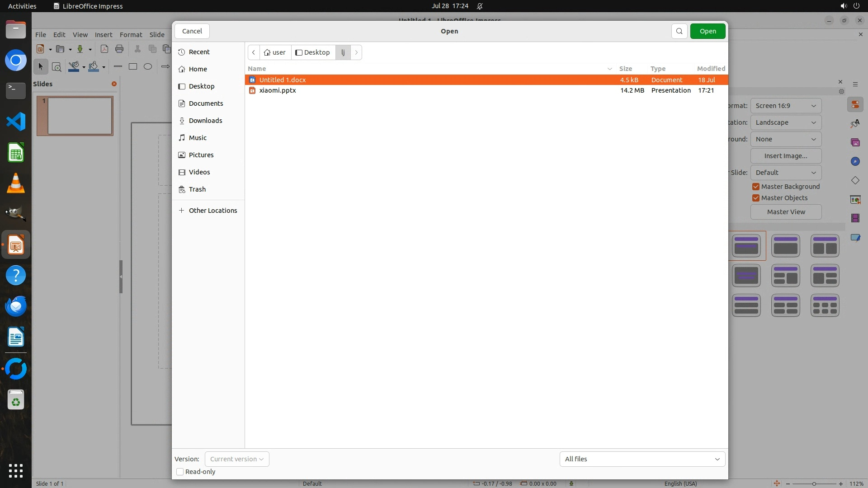Select the rectangle shape tool
868x488 pixels.
133,66
